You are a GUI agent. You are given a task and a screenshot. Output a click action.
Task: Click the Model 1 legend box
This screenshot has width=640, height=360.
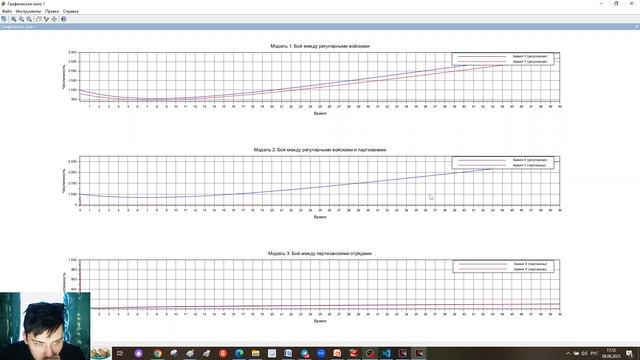503,59
